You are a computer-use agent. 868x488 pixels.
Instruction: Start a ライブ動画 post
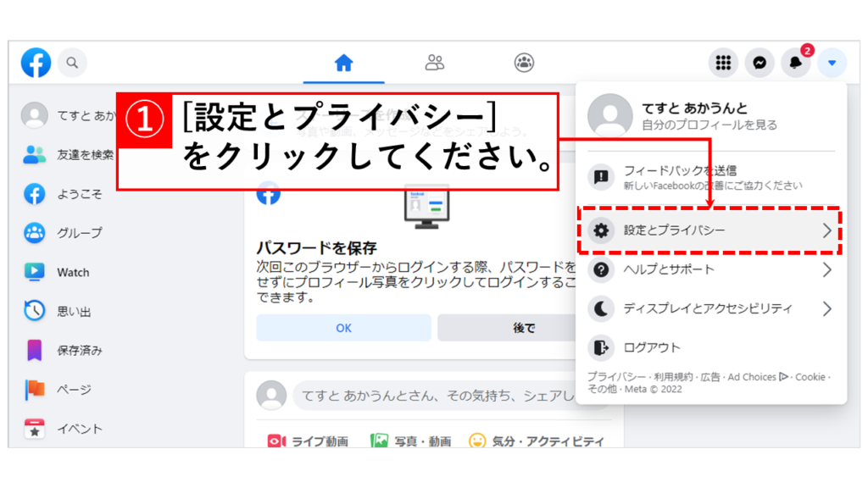pos(308,441)
